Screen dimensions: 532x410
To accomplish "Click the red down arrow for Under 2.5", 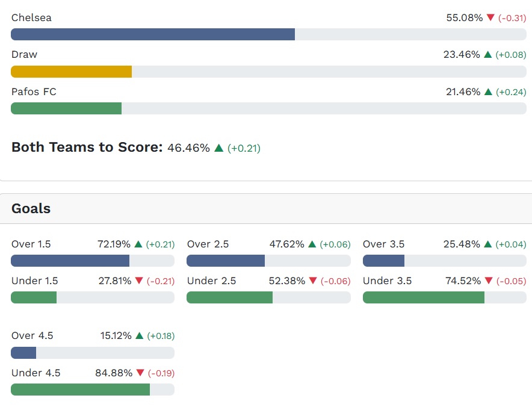I will [x=312, y=281].
